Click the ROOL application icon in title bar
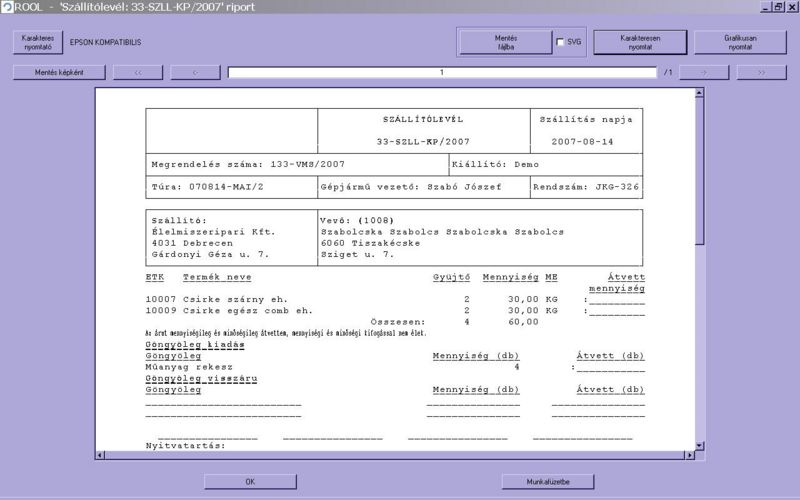The width and height of the screenshot is (800, 500). pos(8,7)
